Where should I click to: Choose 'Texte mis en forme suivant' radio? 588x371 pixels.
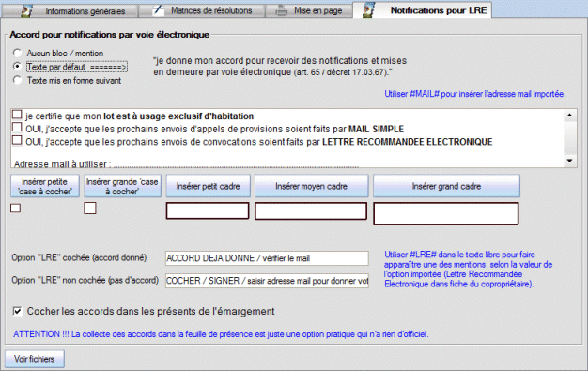(17, 80)
